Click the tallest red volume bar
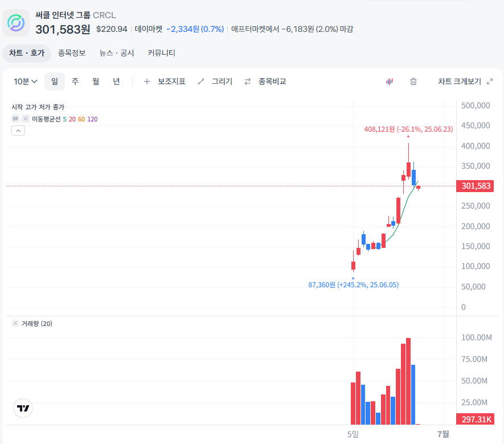 408,381
